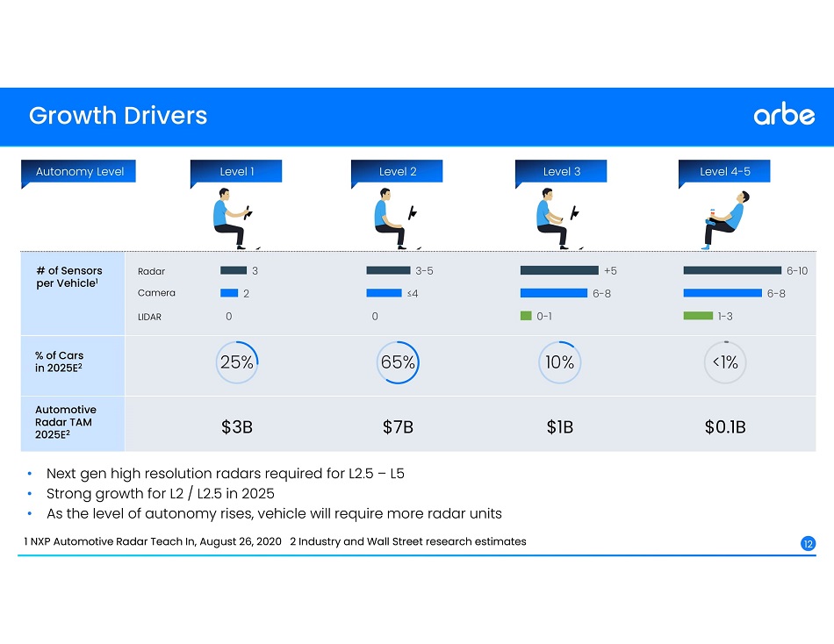
Task: Click the dark Radar bar labeled 6-10
Action: point(731,270)
